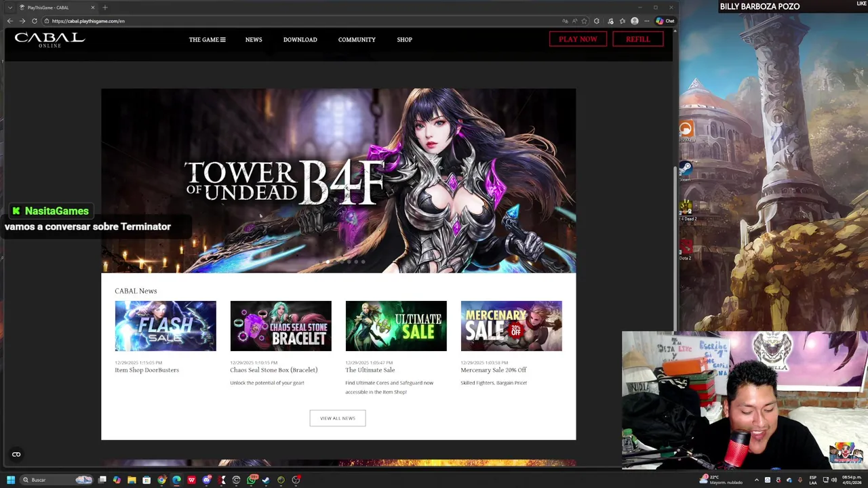This screenshot has width=868, height=488.
Task: Select the last banner carousel dot
Action: (363, 262)
